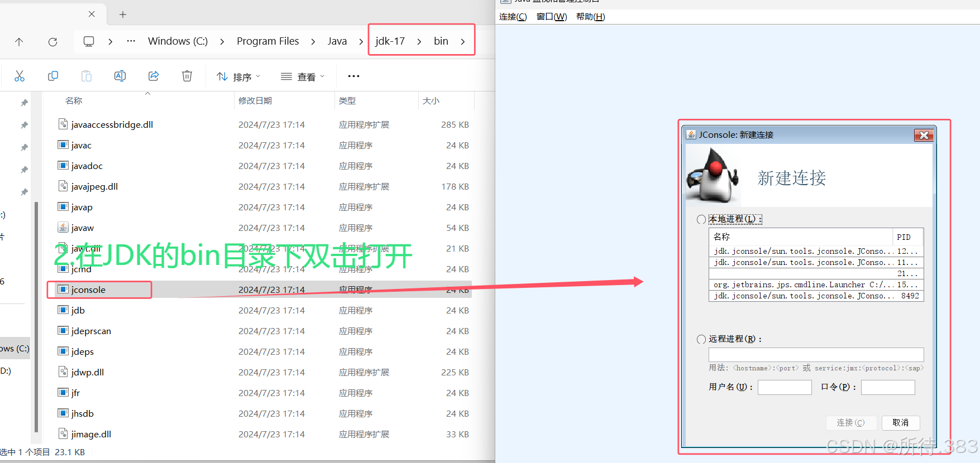Click the Share icon in Explorer toolbar

[x=154, y=76]
